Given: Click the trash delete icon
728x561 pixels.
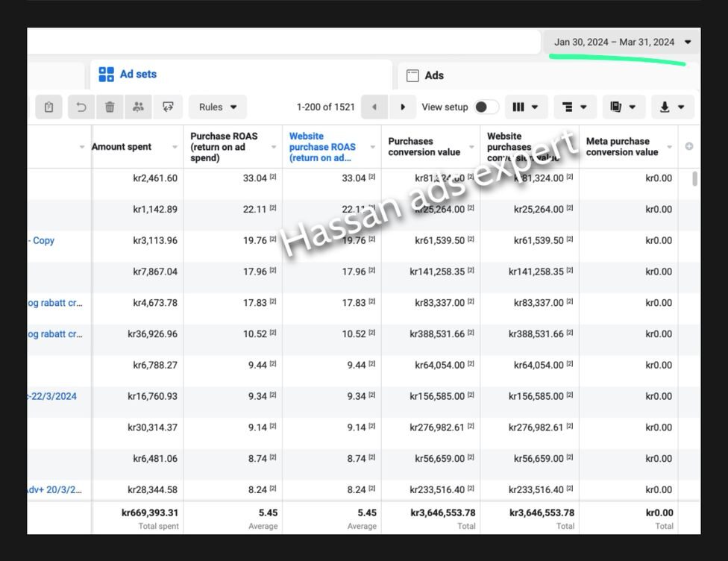Looking at the screenshot, I should [x=110, y=107].
